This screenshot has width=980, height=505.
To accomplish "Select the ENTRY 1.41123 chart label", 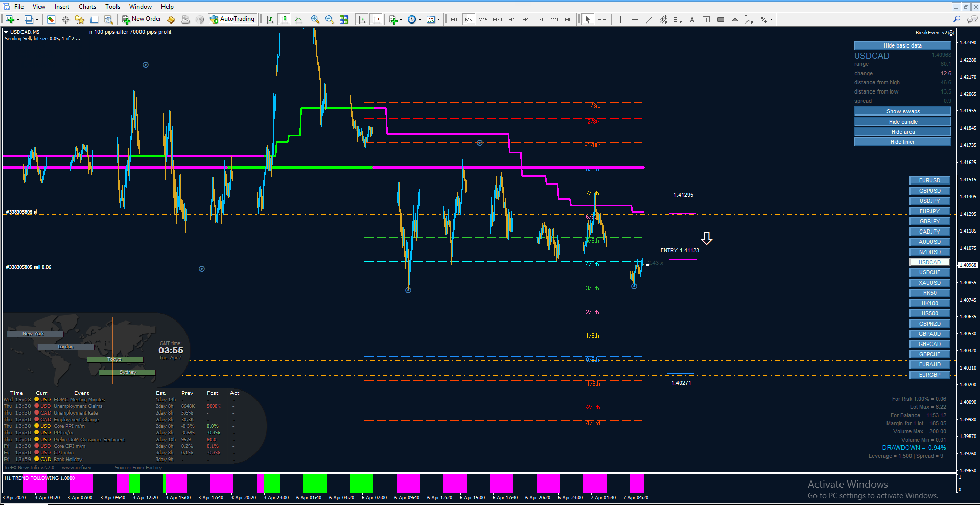I will [680, 250].
